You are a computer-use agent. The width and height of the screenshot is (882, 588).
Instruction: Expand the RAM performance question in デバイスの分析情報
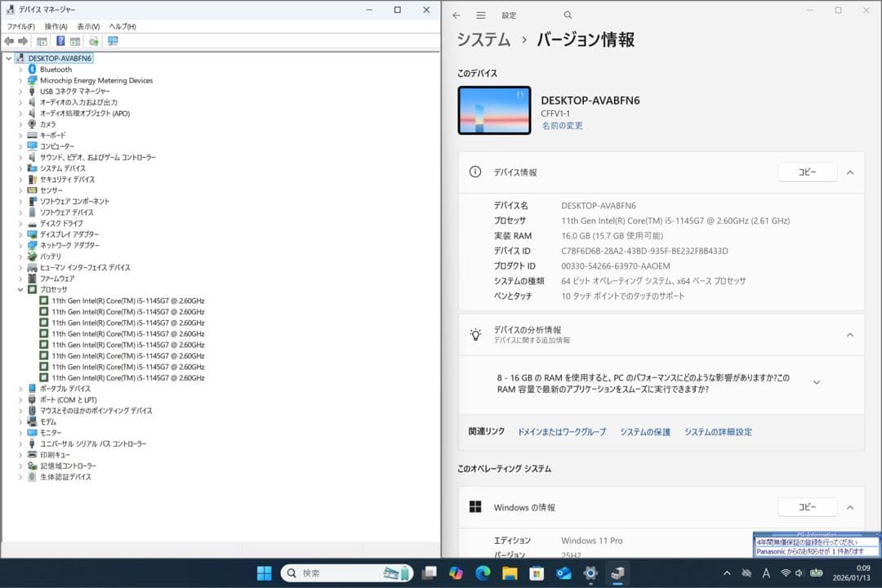click(x=816, y=381)
